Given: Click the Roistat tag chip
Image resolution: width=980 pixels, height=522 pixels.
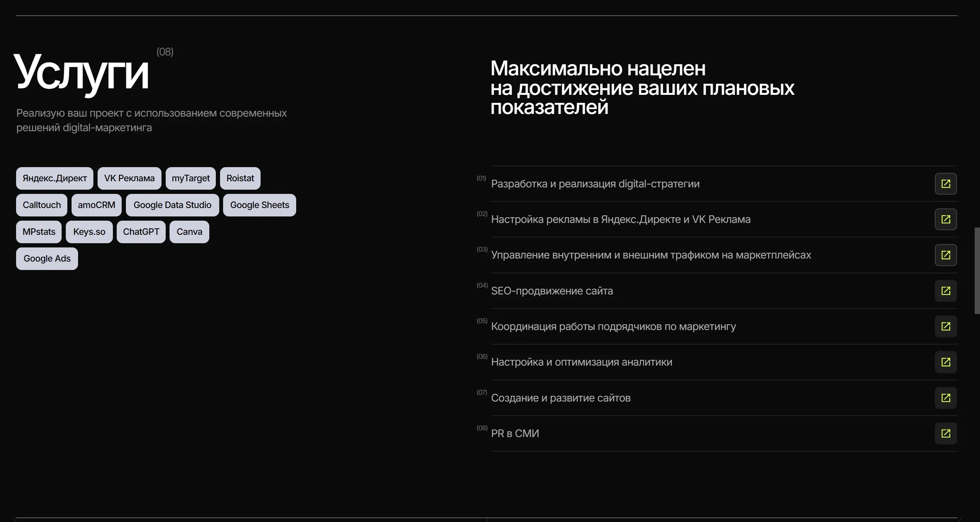Looking at the screenshot, I should [240, 179].
